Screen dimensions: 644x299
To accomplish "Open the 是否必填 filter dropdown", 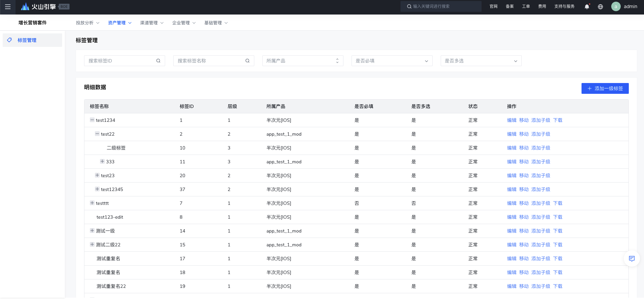I will tap(392, 61).
